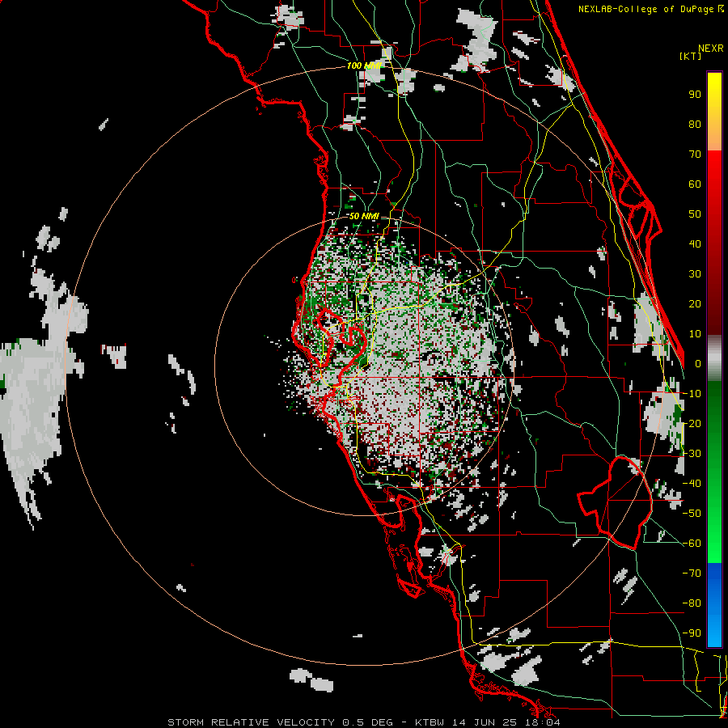Click the positive 30 knot scale label
The width and height of the screenshot is (728, 728).
695,274
